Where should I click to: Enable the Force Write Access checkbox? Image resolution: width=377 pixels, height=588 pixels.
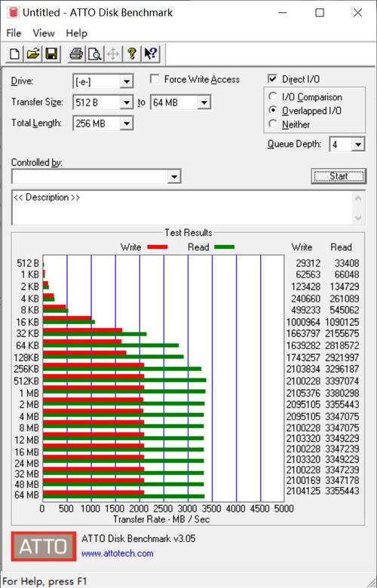tap(154, 79)
